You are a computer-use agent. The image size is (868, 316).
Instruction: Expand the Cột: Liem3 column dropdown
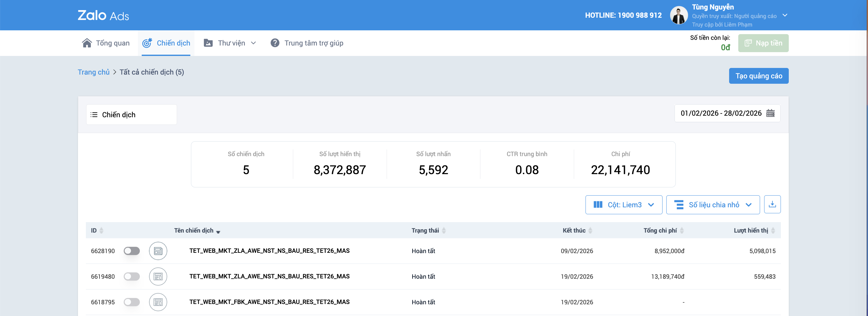(x=624, y=205)
